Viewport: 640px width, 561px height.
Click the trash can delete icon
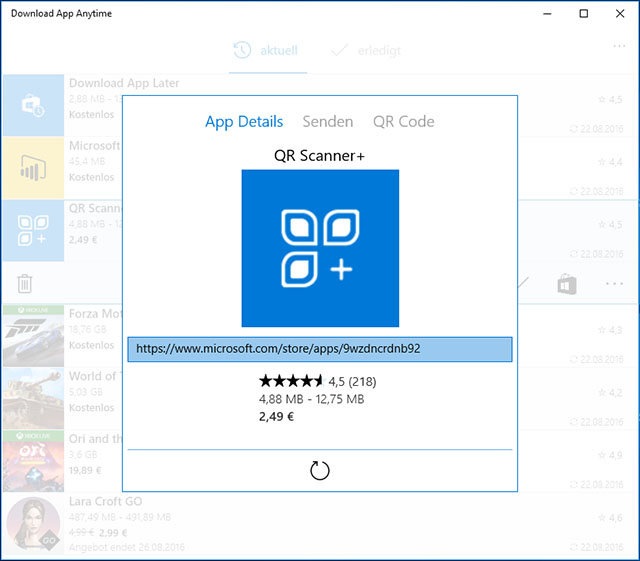24,283
